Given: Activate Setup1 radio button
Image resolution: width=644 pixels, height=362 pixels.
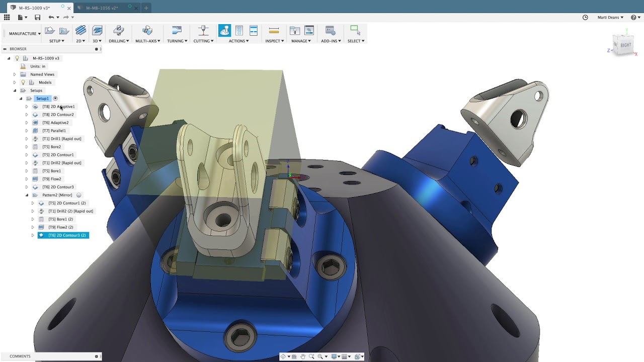Looking at the screenshot, I should (x=55, y=99).
